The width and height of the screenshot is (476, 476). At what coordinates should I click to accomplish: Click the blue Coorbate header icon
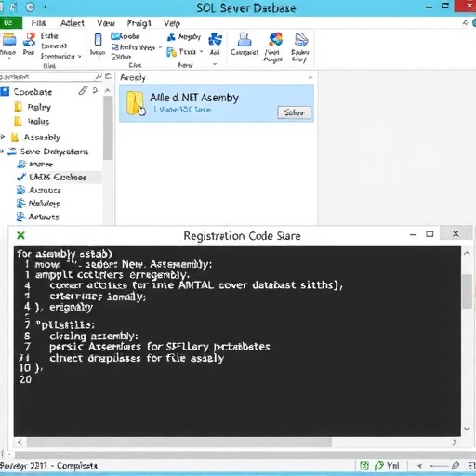point(5,92)
